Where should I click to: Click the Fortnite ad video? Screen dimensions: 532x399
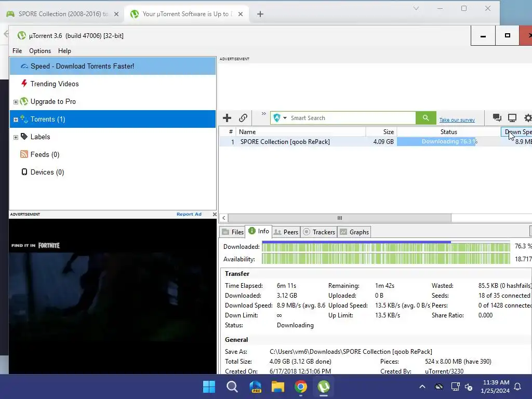[x=113, y=296]
